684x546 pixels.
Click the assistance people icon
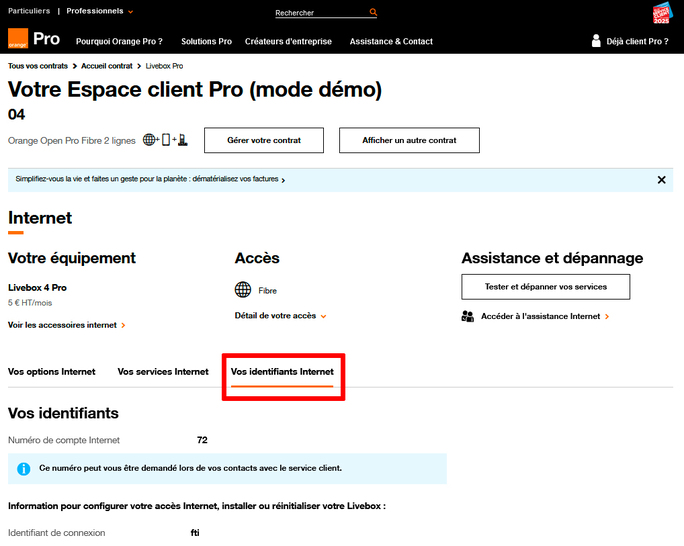coord(467,316)
